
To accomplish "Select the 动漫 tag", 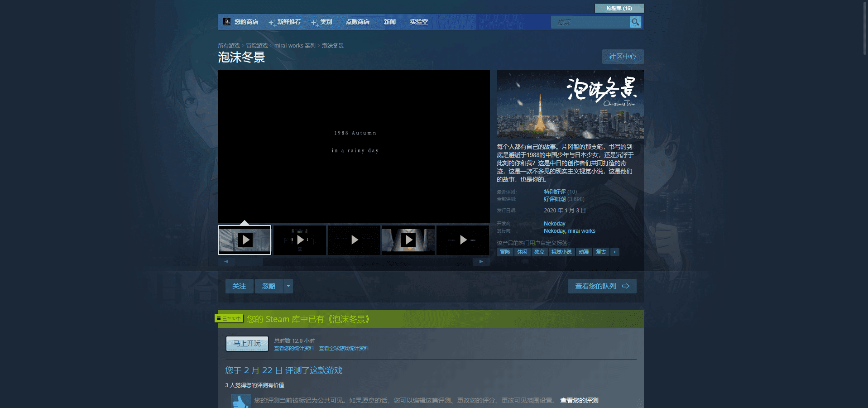I will (584, 252).
